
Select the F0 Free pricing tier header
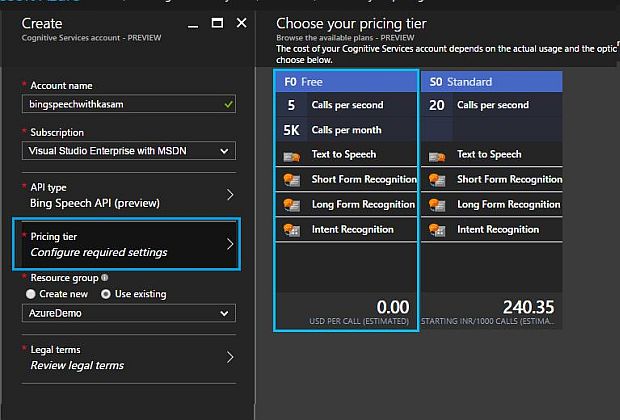tap(346, 82)
